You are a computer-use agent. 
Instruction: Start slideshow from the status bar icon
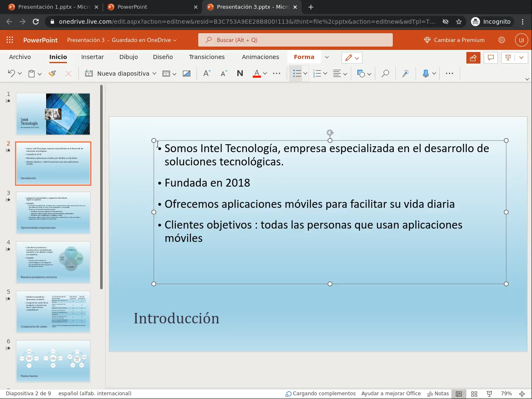(490, 394)
